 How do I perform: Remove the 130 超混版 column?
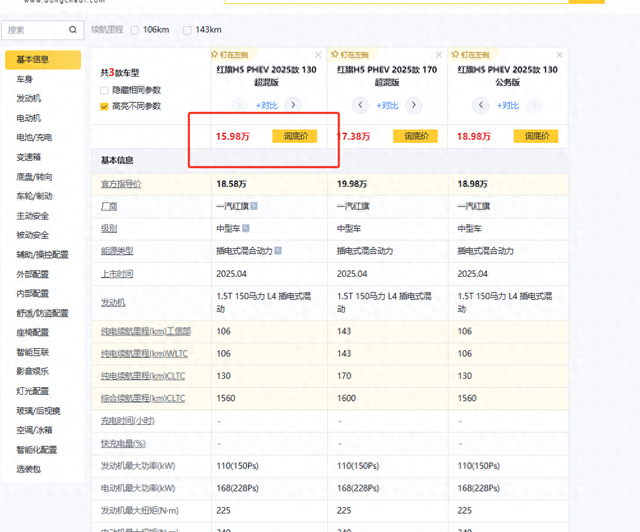[318, 55]
